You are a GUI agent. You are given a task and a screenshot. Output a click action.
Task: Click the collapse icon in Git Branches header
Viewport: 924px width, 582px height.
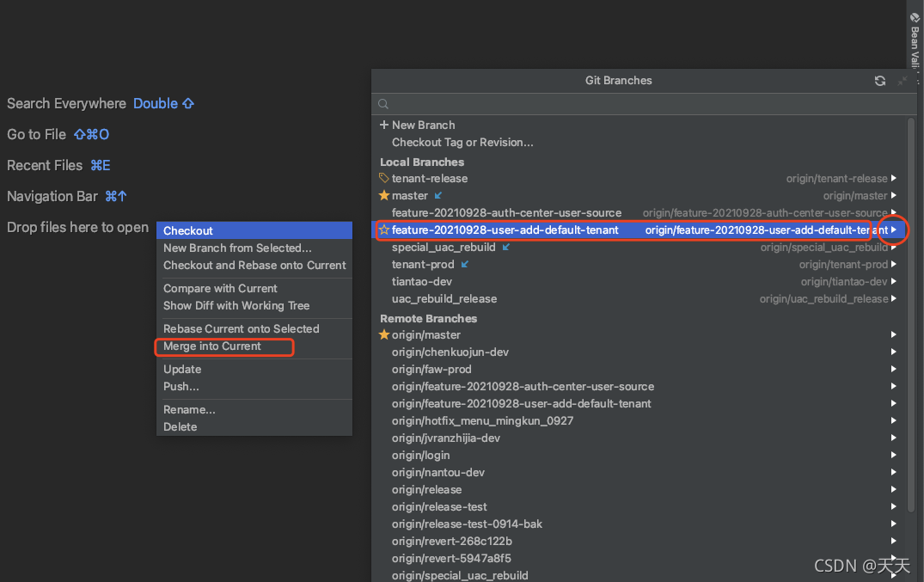pos(902,81)
